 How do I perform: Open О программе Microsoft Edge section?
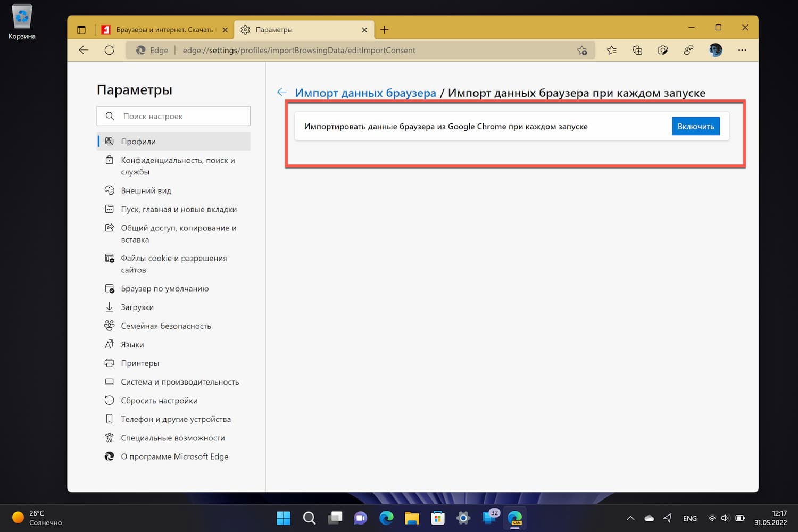[173, 456]
